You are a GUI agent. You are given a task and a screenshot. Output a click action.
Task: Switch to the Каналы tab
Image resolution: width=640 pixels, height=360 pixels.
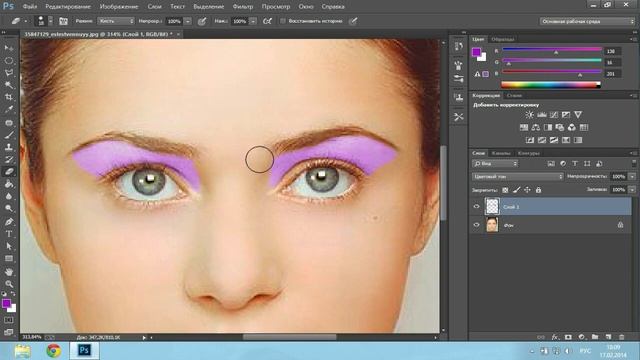point(501,153)
